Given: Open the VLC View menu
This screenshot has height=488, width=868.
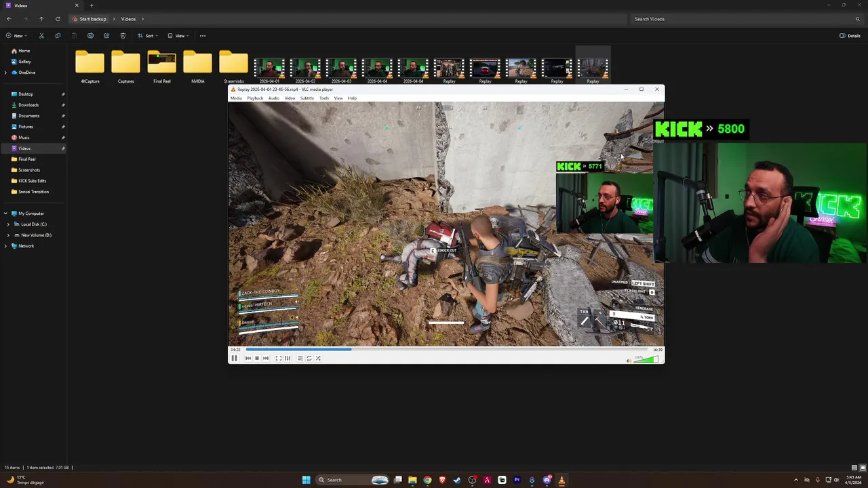Looking at the screenshot, I should 338,98.
